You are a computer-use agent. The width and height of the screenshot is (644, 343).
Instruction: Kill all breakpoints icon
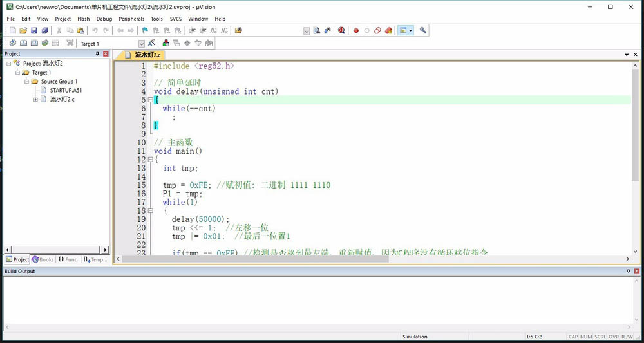click(388, 30)
